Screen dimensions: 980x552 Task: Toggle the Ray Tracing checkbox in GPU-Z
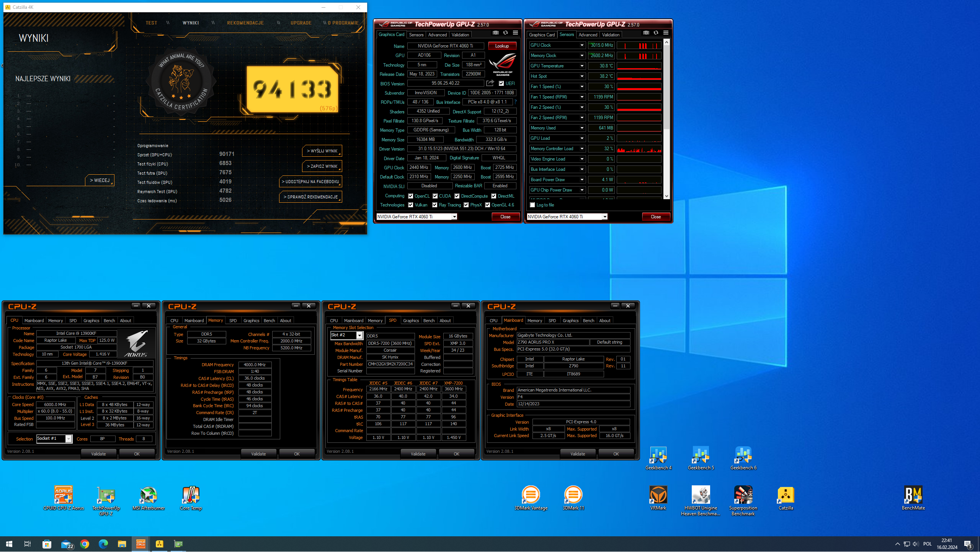tap(434, 205)
